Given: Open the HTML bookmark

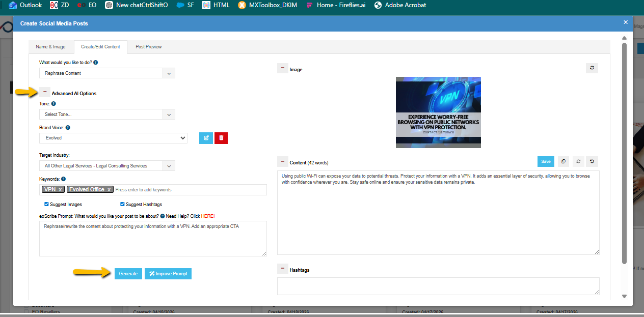Looking at the screenshot, I should coord(216,5).
